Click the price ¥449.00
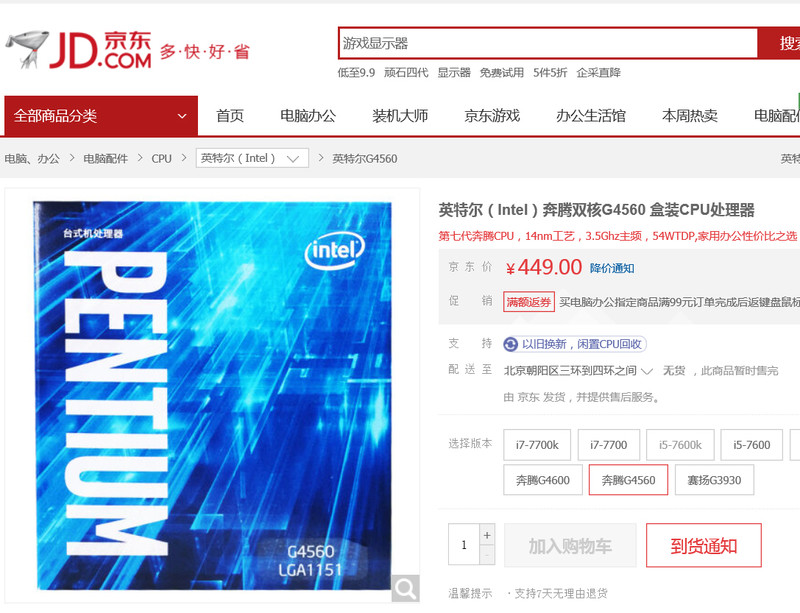Image resolution: width=800 pixels, height=613 pixels. click(x=544, y=267)
